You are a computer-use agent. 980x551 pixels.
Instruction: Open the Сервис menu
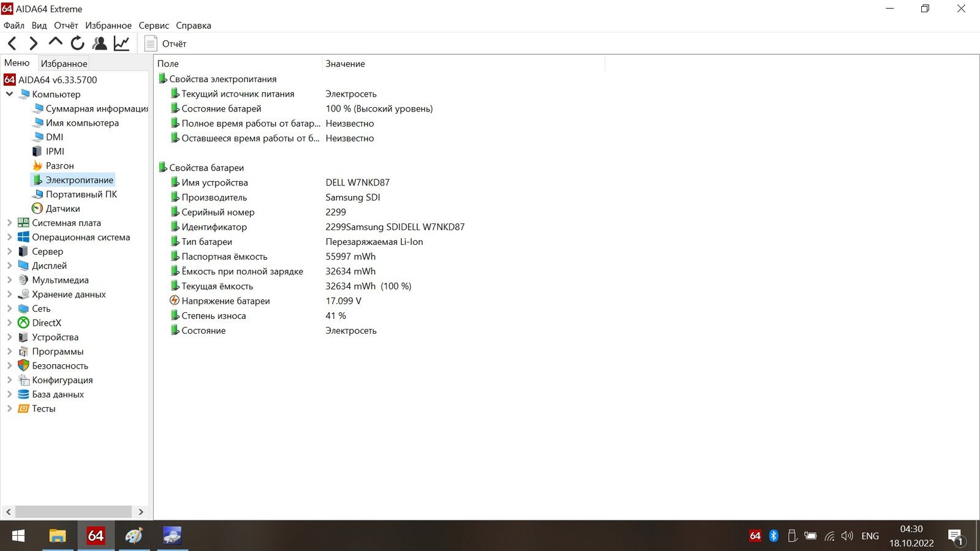[x=154, y=25]
